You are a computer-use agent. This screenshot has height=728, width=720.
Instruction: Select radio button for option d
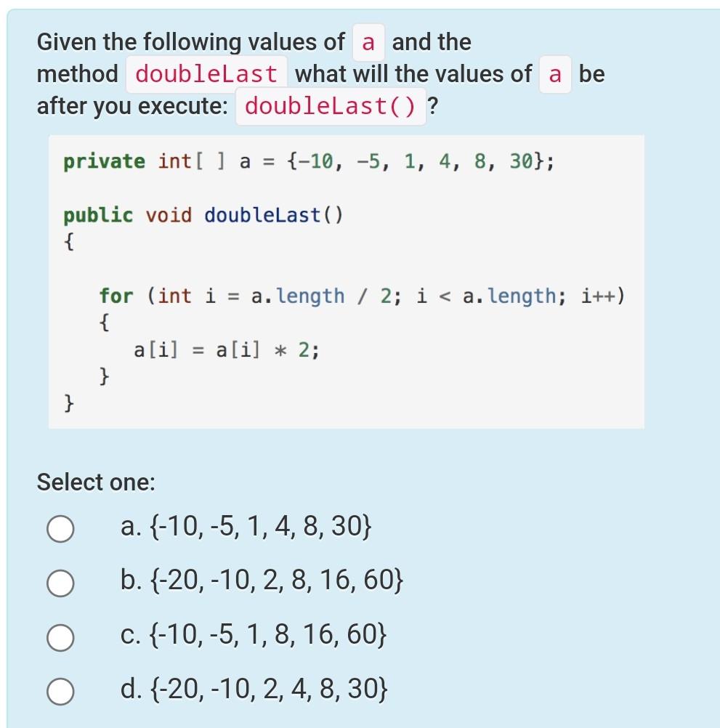[x=60, y=690]
